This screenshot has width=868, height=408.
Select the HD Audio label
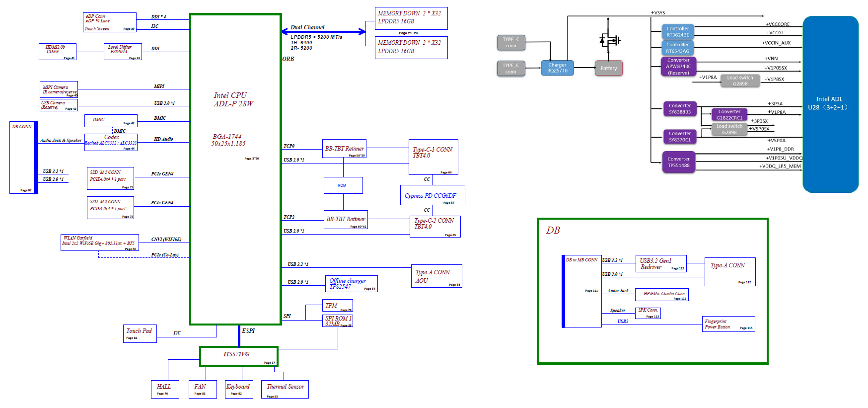pos(163,139)
